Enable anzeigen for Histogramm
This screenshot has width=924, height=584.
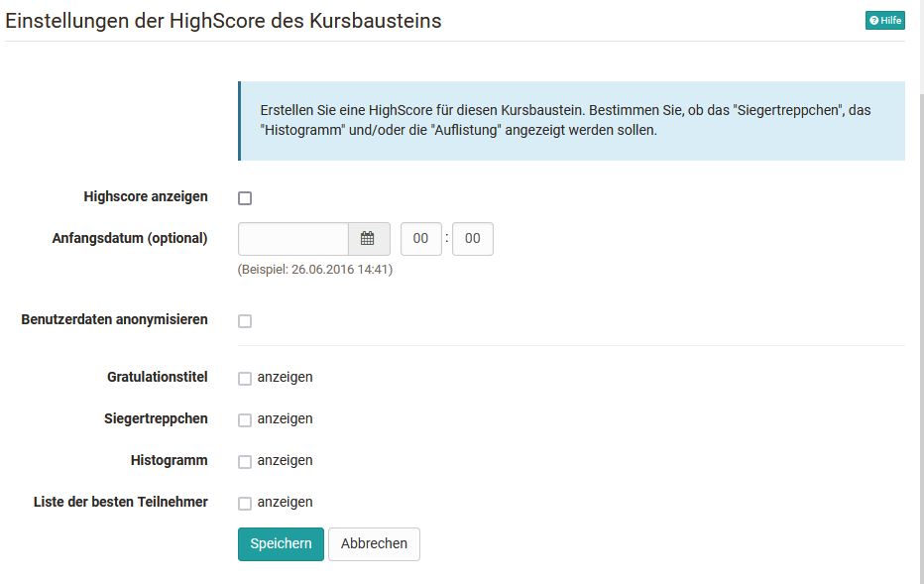pos(244,460)
